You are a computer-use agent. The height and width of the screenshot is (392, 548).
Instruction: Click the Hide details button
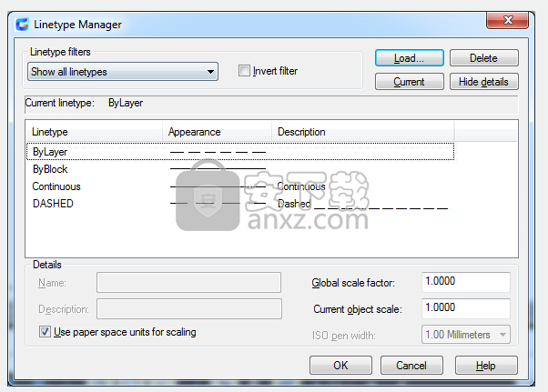coord(483,82)
